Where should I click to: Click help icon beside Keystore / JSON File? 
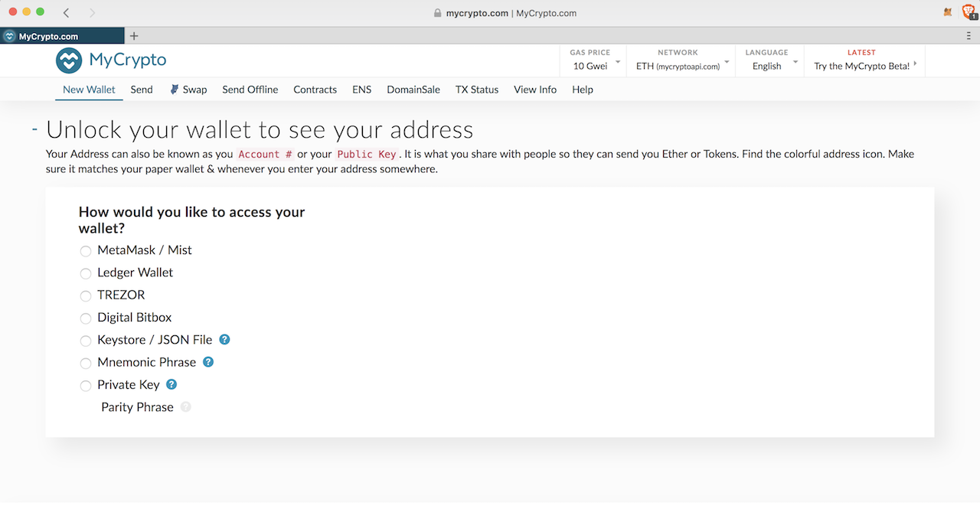(x=224, y=339)
